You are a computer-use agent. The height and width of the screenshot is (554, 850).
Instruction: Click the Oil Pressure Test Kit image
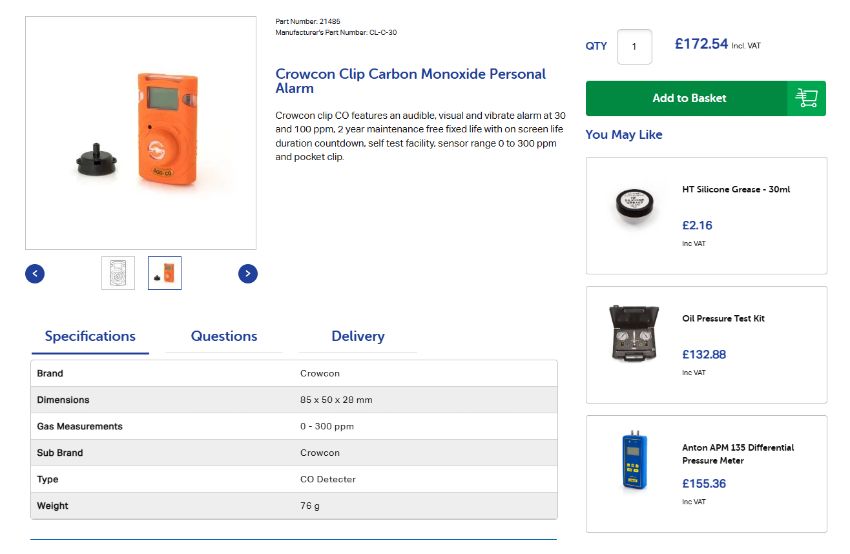pyautogui.click(x=634, y=333)
